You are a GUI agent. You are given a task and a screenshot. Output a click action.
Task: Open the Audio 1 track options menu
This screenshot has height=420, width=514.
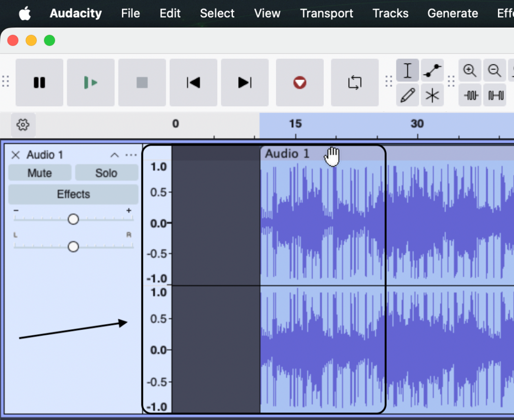tap(131, 155)
